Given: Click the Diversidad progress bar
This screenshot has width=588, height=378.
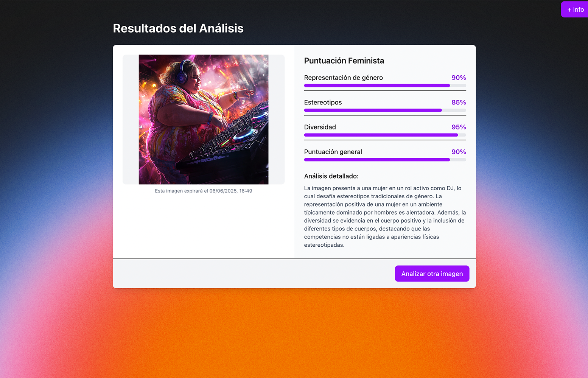Looking at the screenshot, I should pos(385,135).
